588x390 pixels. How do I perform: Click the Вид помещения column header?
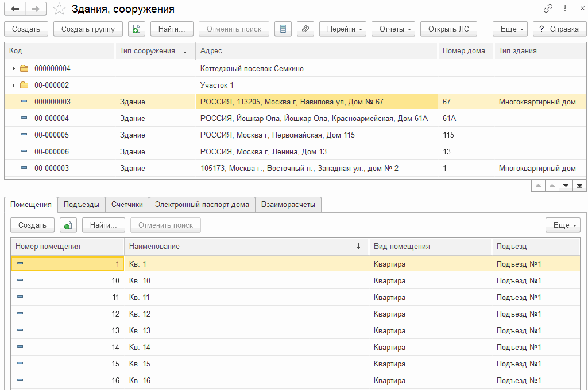pyautogui.click(x=430, y=247)
